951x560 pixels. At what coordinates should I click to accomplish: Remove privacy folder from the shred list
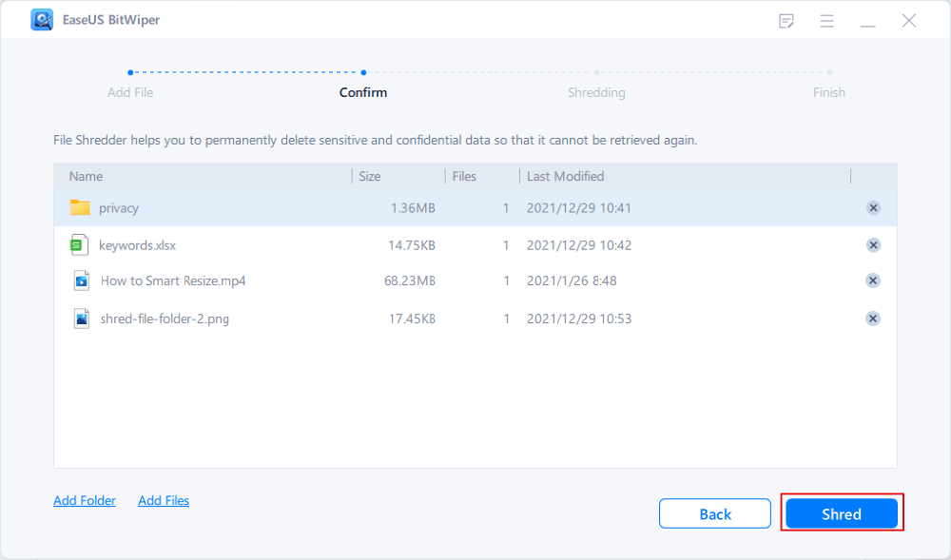[x=873, y=208]
